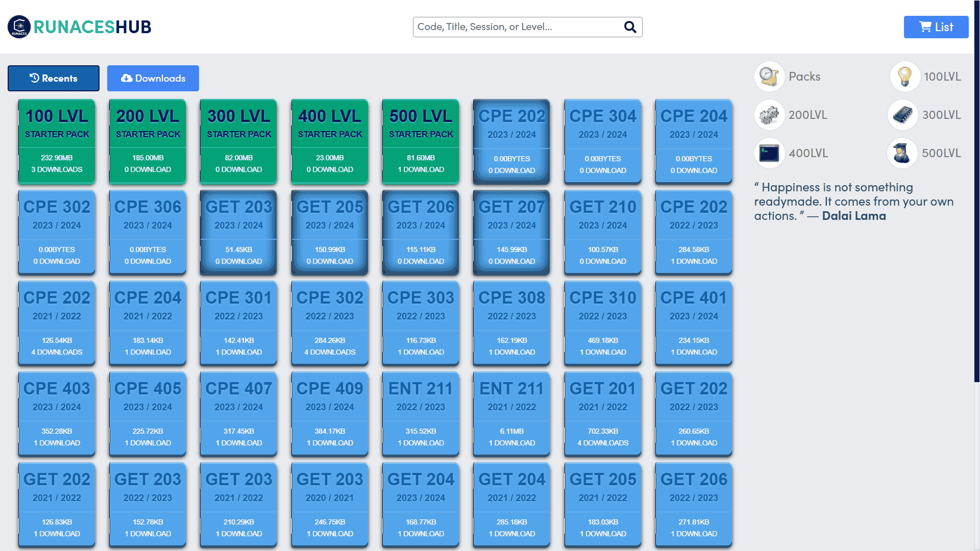This screenshot has height=551, width=980.
Task: Click the search magnifier icon
Action: (630, 27)
